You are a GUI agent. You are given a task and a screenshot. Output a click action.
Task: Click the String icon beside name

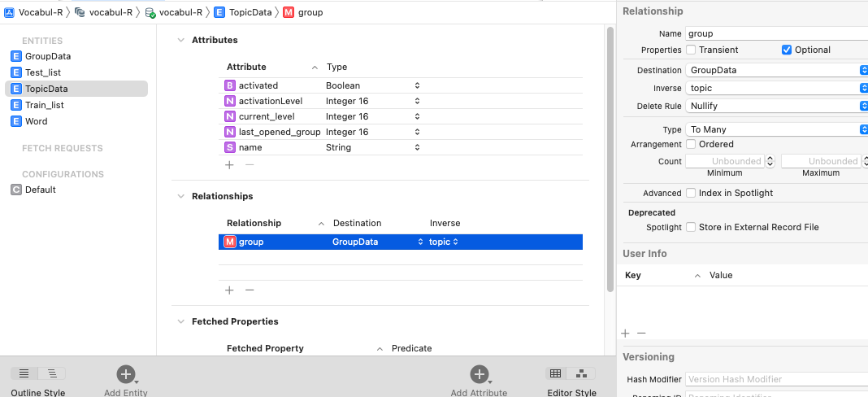tap(230, 147)
